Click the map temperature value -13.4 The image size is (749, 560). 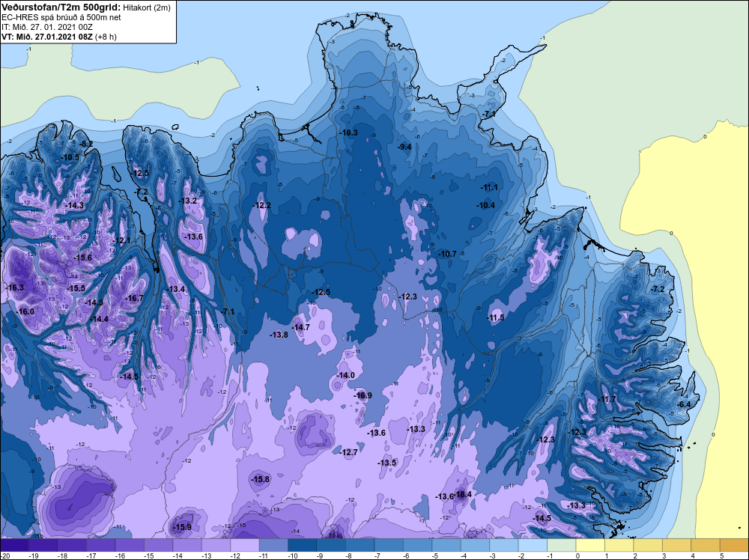click(176, 289)
